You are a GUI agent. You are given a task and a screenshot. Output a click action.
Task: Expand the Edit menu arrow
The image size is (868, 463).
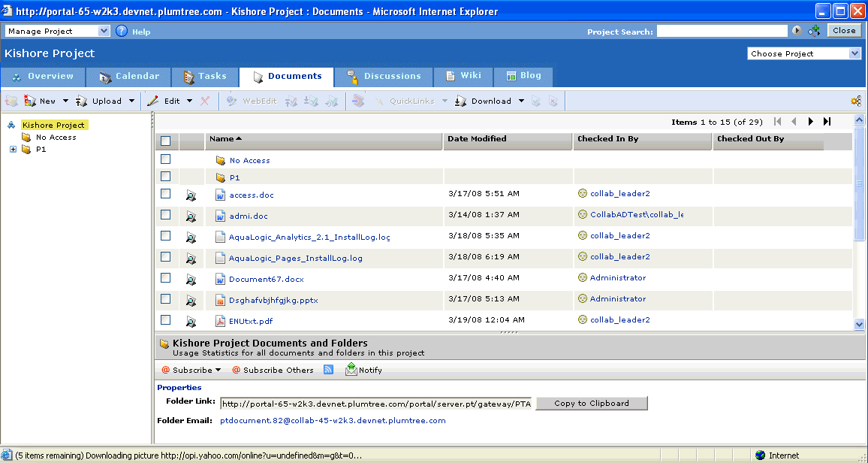(189, 101)
